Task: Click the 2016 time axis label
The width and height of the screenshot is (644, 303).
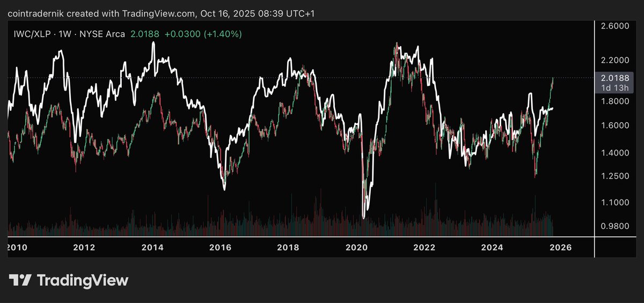Action: (220, 248)
